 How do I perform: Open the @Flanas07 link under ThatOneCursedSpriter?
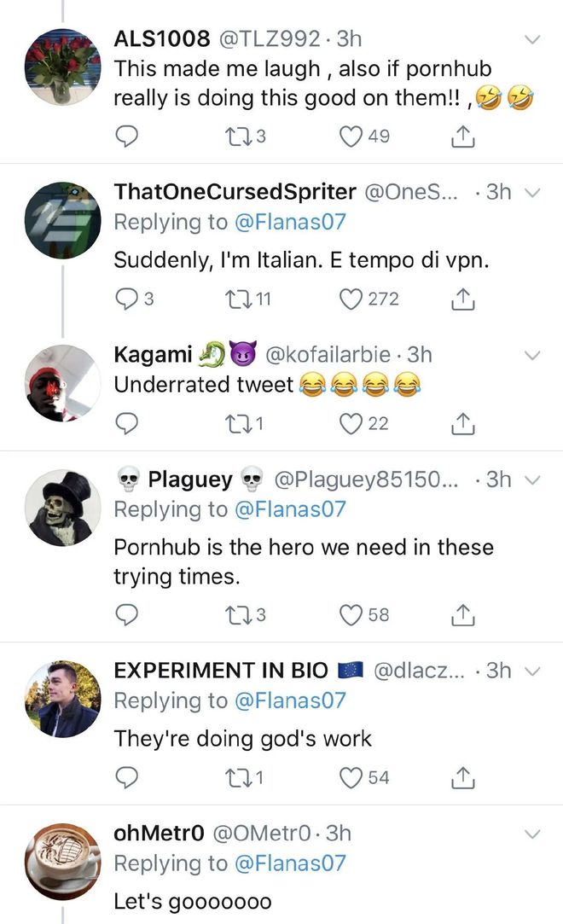coord(290,222)
